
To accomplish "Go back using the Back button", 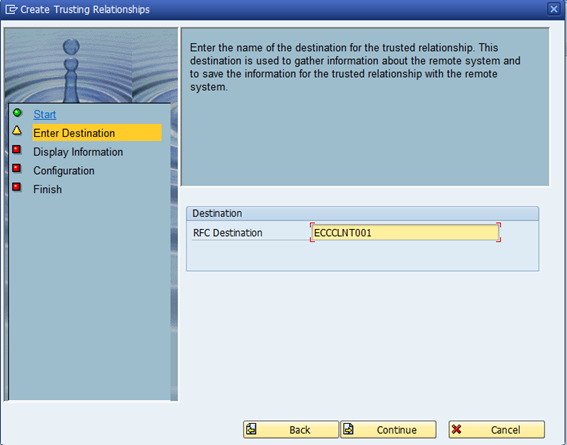I will 291,429.
